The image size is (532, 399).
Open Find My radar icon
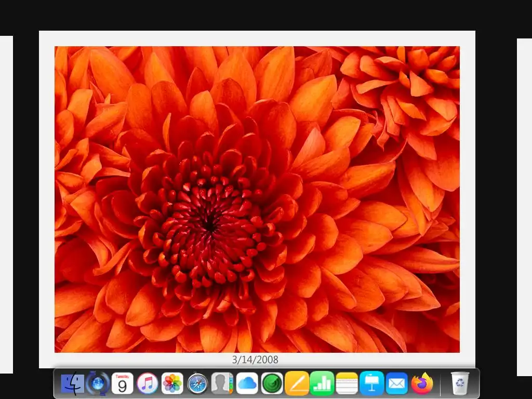coord(272,384)
